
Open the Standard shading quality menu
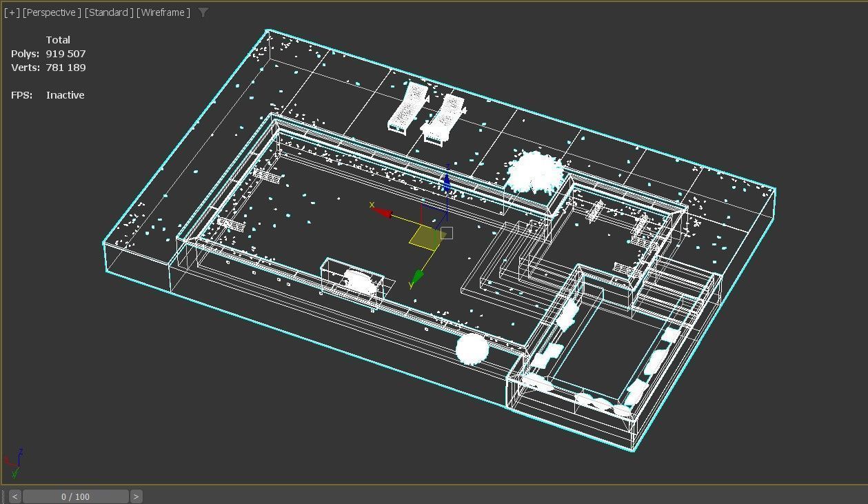point(109,12)
